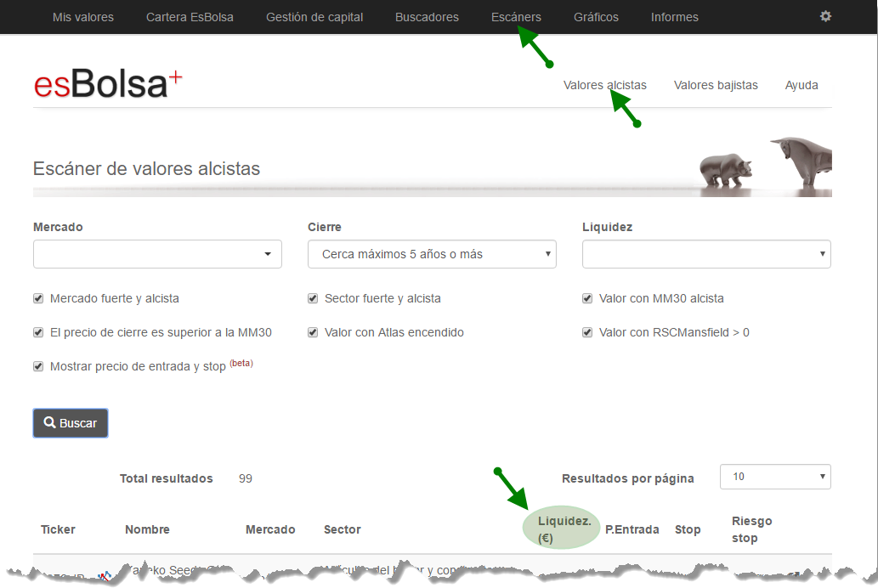Click the Total resultados value 99
This screenshot has height=588, width=878.
click(x=246, y=478)
